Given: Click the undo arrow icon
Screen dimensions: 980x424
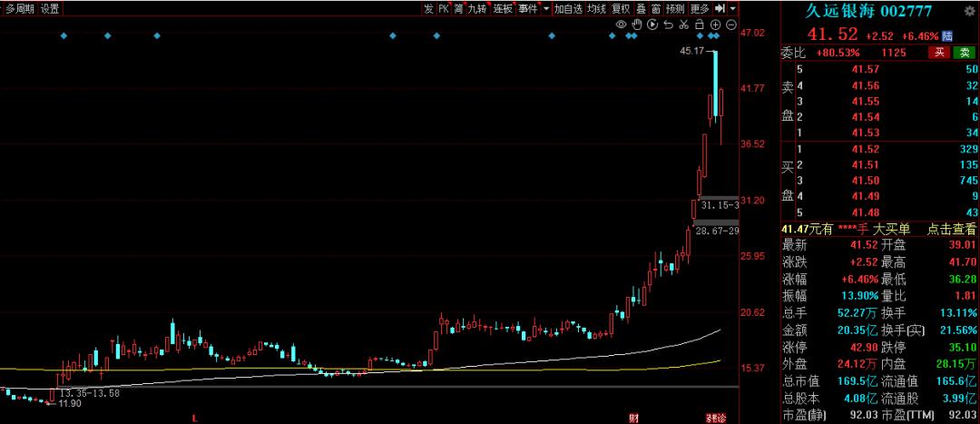Looking at the screenshot, I should [666, 24].
